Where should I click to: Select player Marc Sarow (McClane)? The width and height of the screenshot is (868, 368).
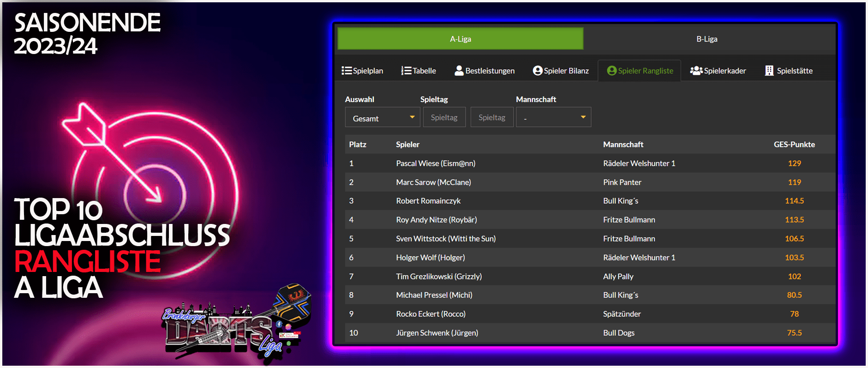coord(433,182)
